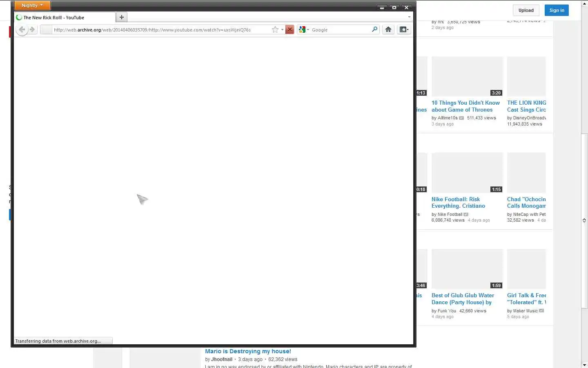Open '10 Things You Didn't Know about Game of Thrones' link
Screen dimensions: 588x368
pyautogui.click(x=465, y=106)
